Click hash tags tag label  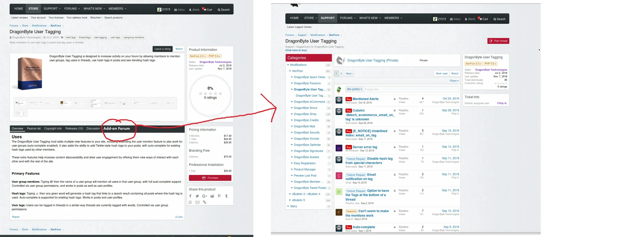tap(71, 37)
